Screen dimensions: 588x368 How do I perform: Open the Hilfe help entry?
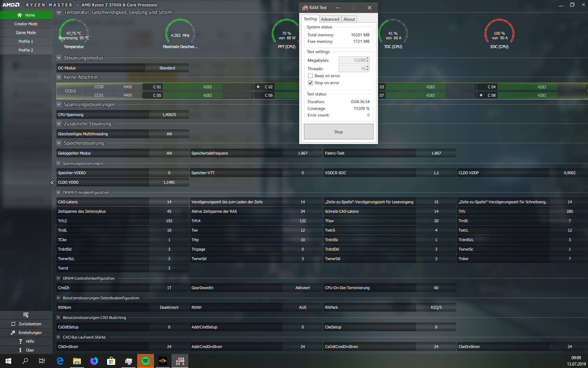pyautogui.click(x=26, y=341)
